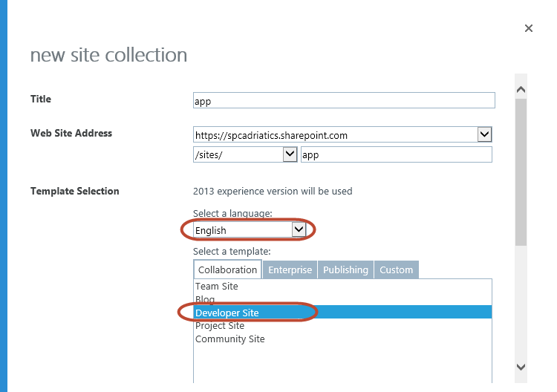The height and width of the screenshot is (392, 557).
Task: Open the web site domain dropdown
Action: (x=342, y=135)
